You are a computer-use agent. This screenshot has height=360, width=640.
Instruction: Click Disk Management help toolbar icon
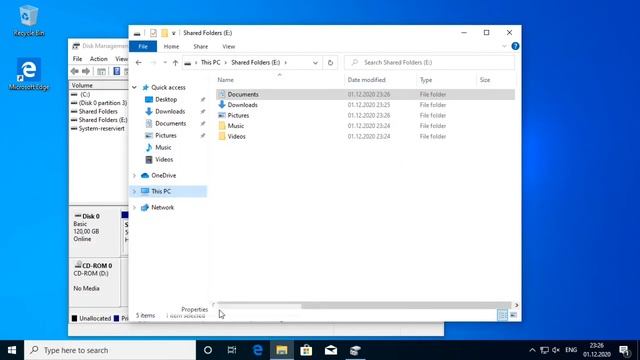pos(117,71)
